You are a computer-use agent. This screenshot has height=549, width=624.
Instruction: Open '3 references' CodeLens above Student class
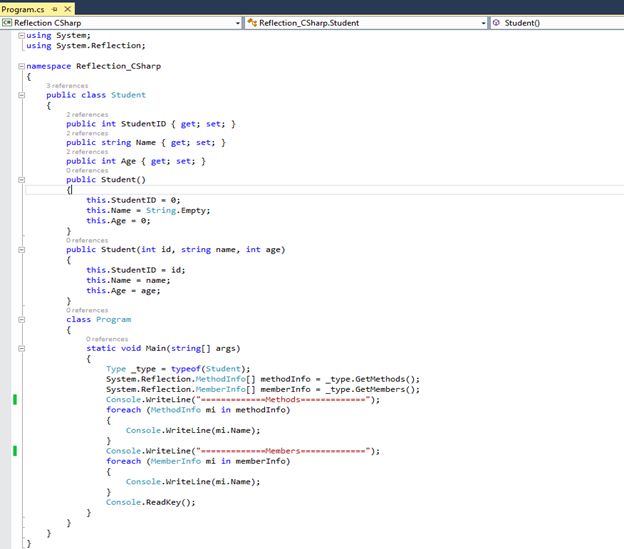coord(67,86)
